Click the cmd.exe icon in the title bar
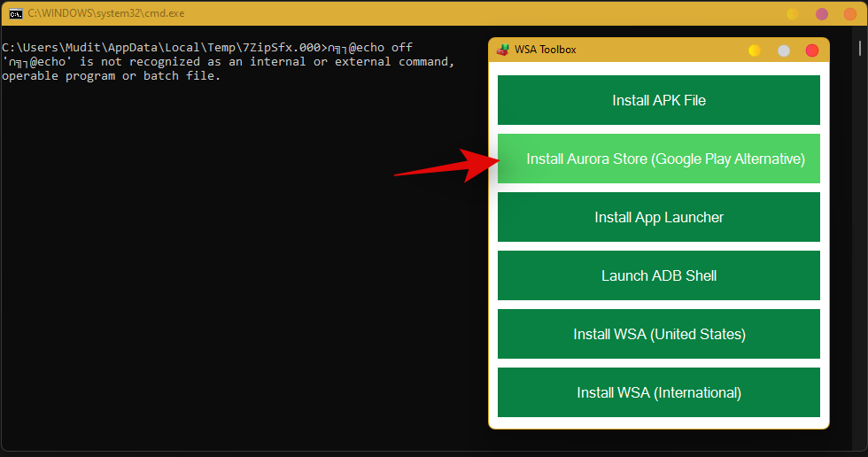This screenshot has width=868, height=457. click(16, 14)
